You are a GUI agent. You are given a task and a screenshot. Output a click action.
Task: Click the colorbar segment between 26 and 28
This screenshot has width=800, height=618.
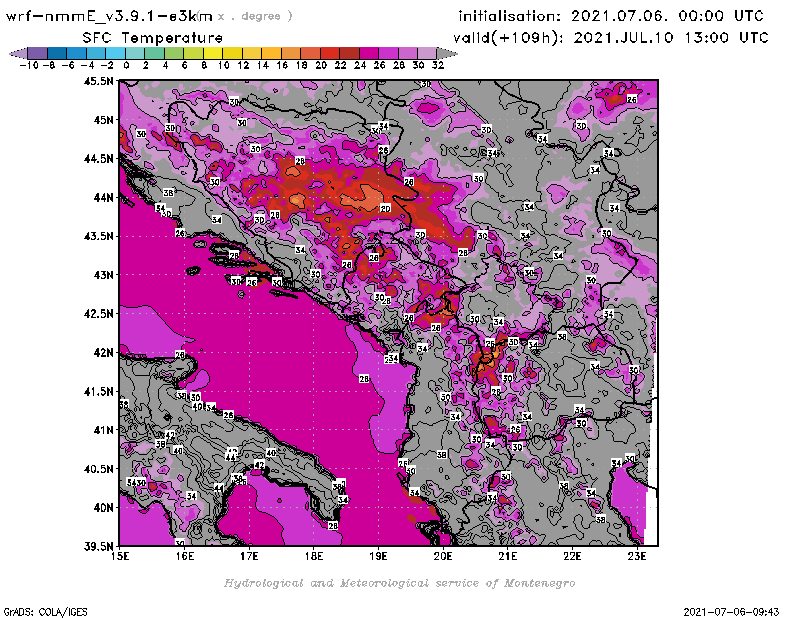coord(388,53)
